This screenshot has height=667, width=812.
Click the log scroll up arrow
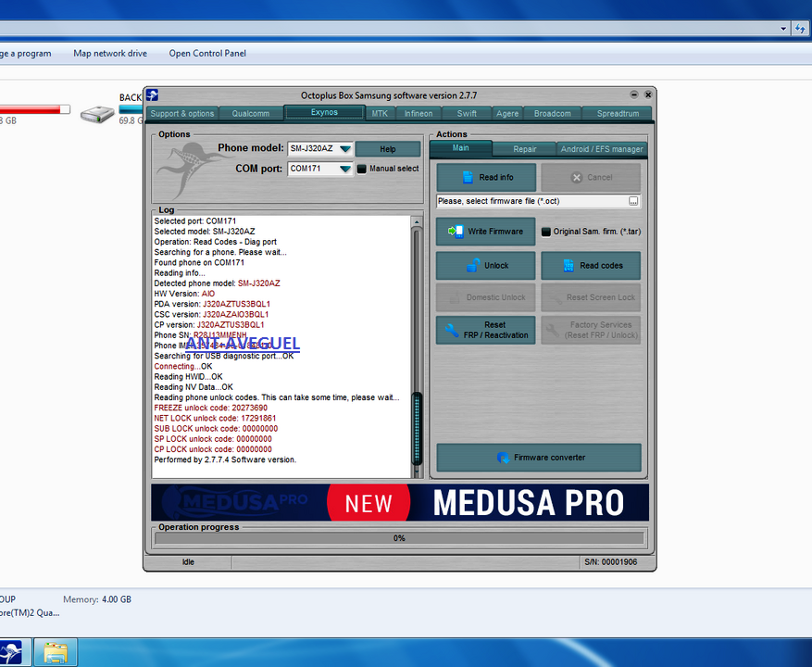click(417, 221)
